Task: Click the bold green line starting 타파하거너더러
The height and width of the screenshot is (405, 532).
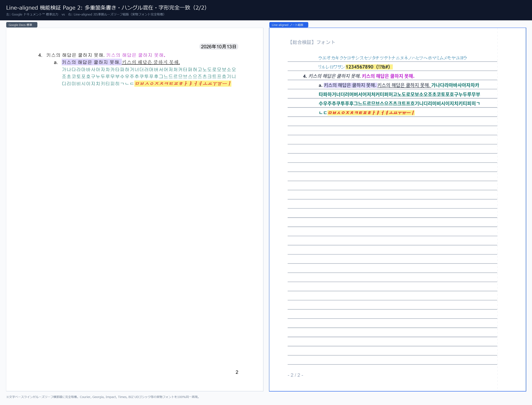Action: tap(399, 95)
